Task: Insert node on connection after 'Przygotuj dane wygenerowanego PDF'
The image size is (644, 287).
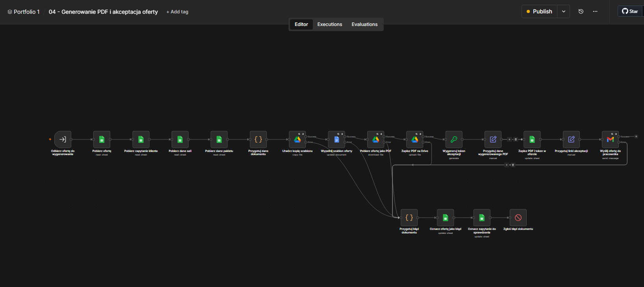Action: click(509, 139)
